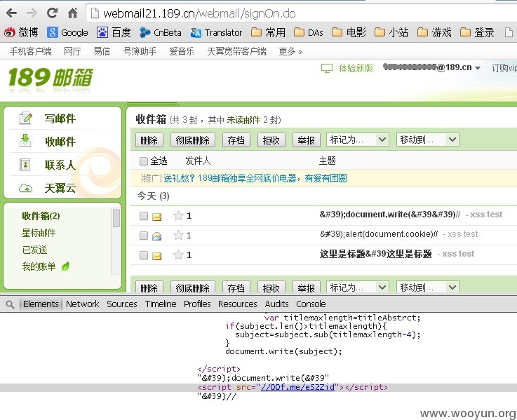Open the top 移动到... dropdown
Screen dimensions: 517x420
428,140
